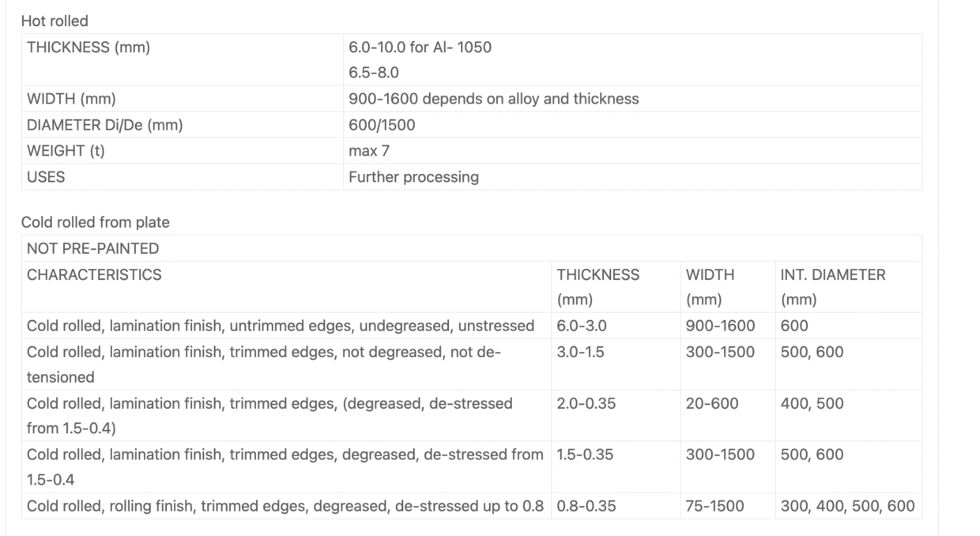Image resolution: width=980 pixels, height=536 pixels.
Task: Click the "400, 500" internal diameter cell
Action: click(812, 403)
